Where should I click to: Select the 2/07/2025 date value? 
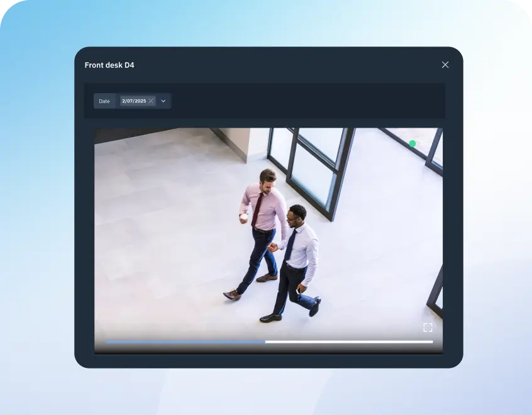[x=134, y=101]
